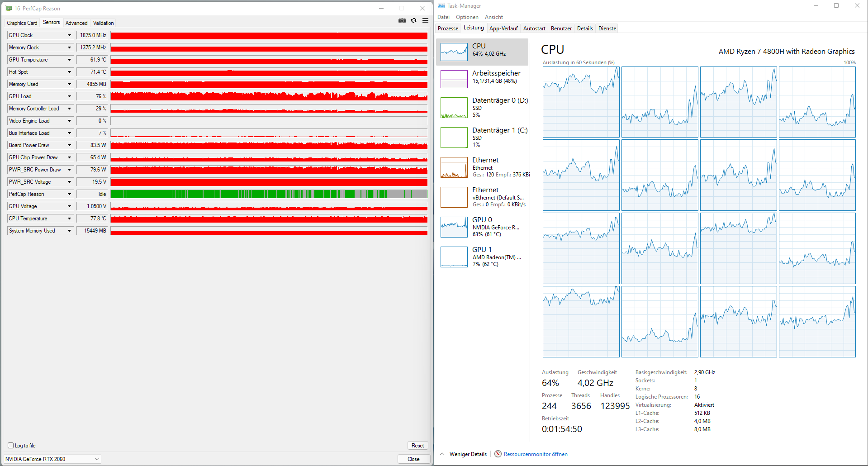Switch to the Prozesse tab in Task-Manager
The height and width of the screenshot is (466, 868).
(448, 29)
